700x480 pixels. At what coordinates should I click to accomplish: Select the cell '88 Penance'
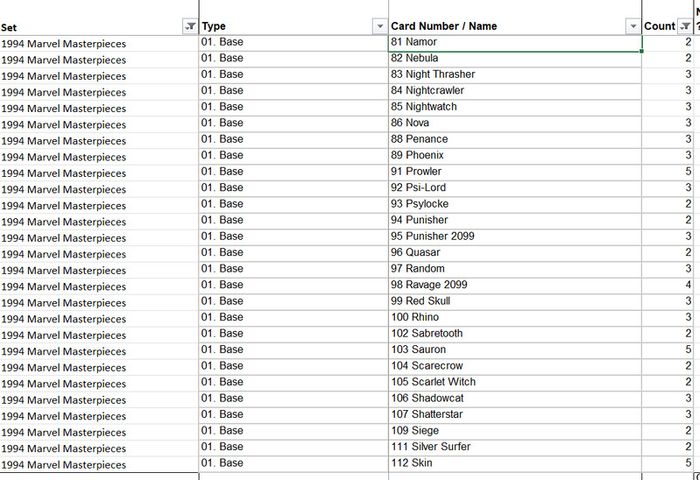[x=515, y=140]
